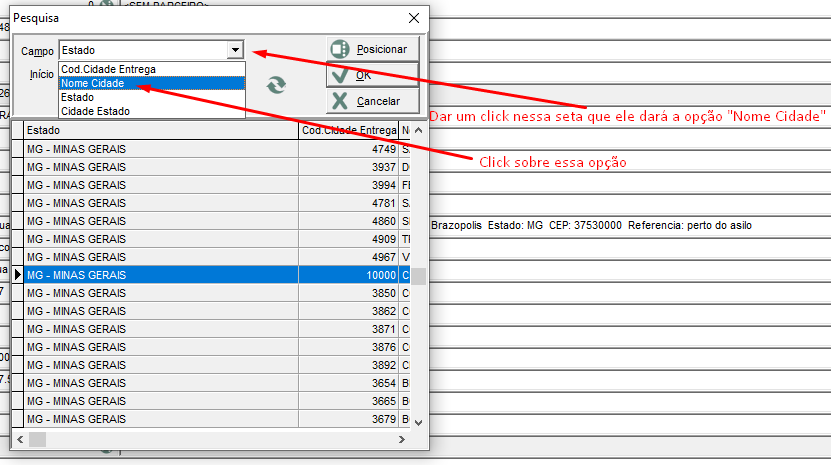Open the Campo dropdown arrow
This screenshot has width=831, height=465.
[x=235, y=50]
